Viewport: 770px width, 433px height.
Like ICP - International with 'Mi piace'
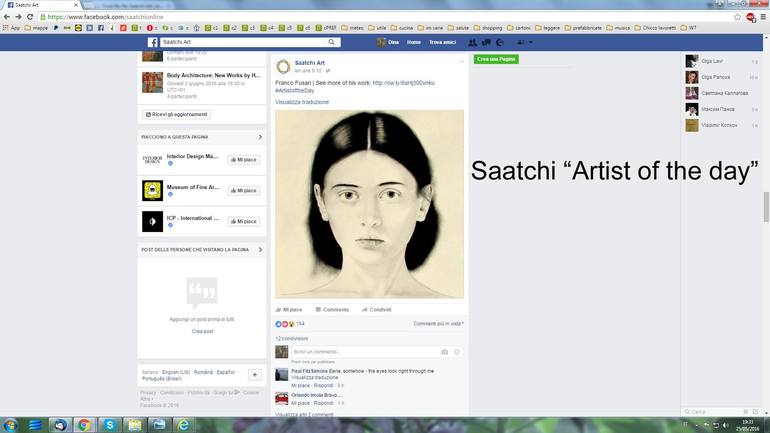(244, 221)
